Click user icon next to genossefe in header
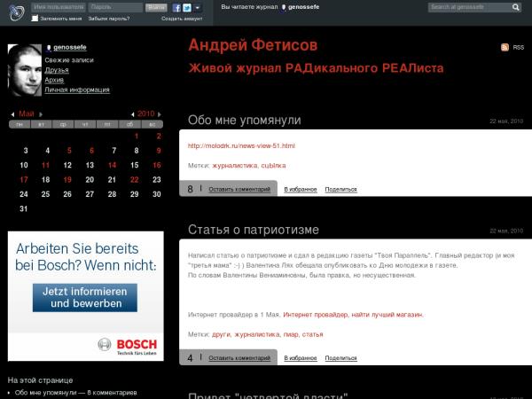This screenshot has width=532, height=399. [284, 7]
